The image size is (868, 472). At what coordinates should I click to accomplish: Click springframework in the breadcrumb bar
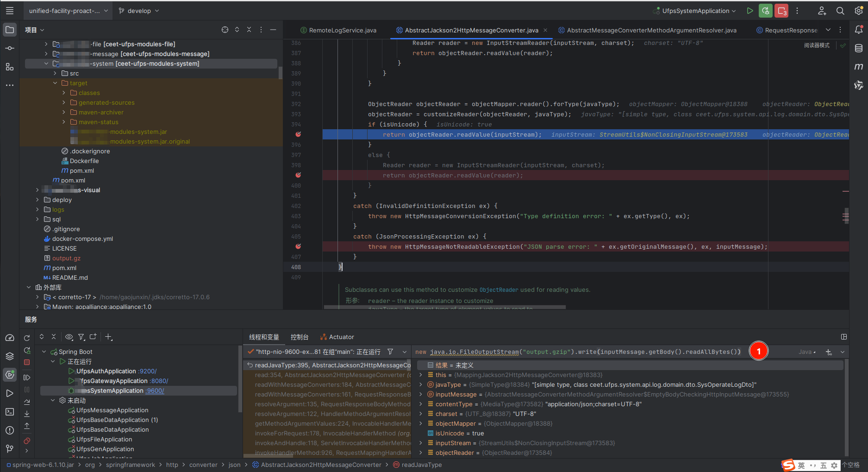coord(131,465)
